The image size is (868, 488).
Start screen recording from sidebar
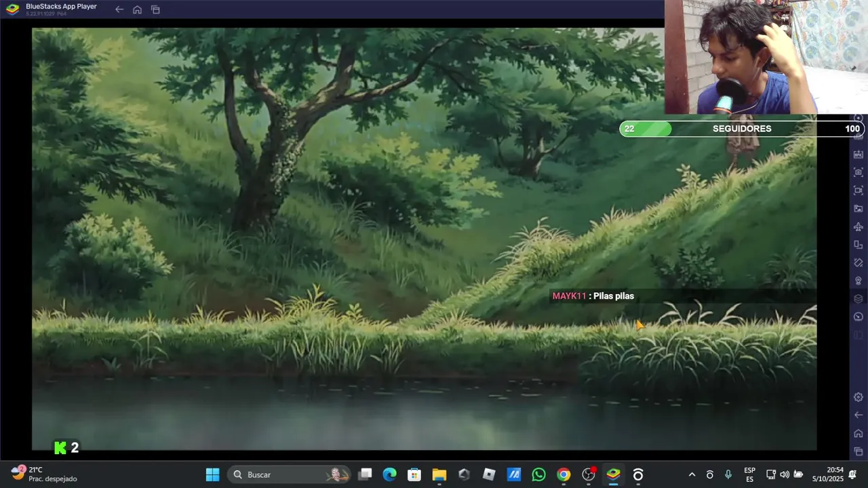coord(858,190)
